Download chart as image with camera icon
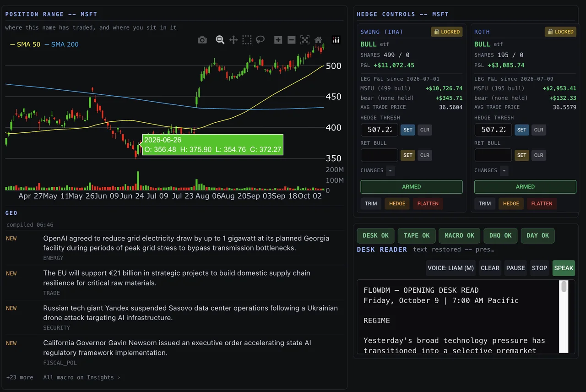 (202, 40)
